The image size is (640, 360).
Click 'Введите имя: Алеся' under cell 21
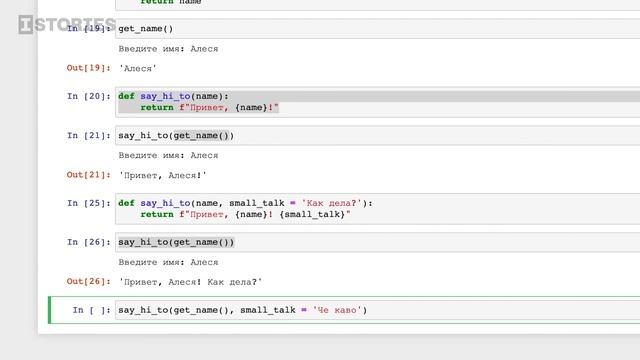(x=168, y=156)
